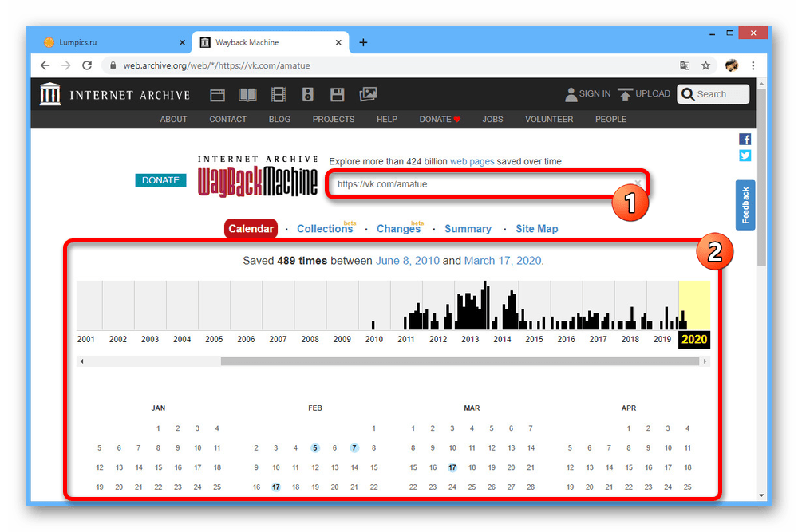
Task: Click the teal DONATE button
Action: (x=160, y=180)
